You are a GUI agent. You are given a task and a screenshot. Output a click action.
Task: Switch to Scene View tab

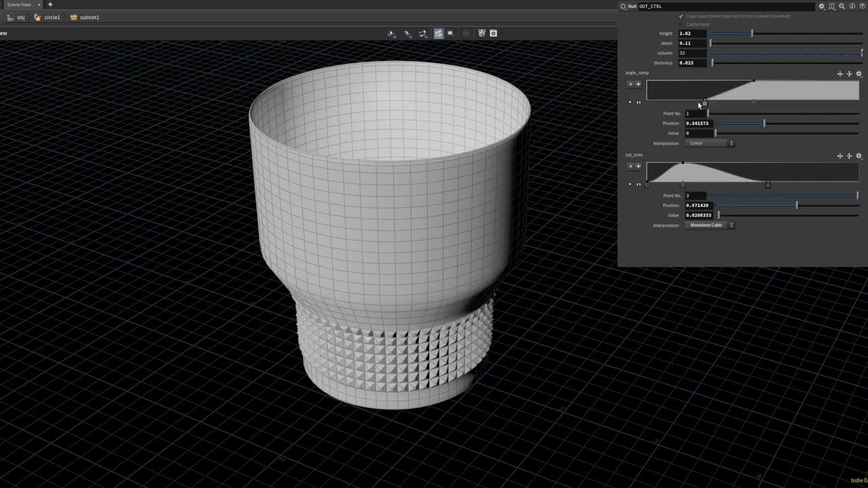pos(19,5)
